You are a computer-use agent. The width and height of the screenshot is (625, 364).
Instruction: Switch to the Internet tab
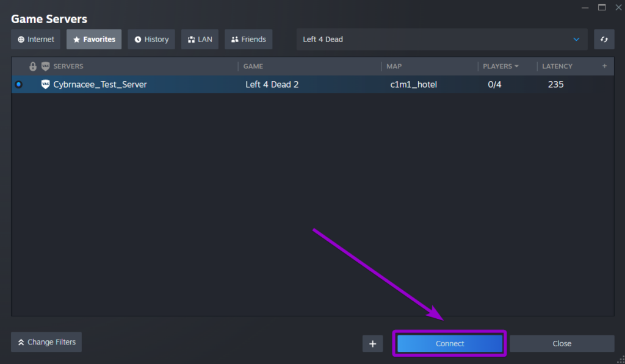coord(35,39)
